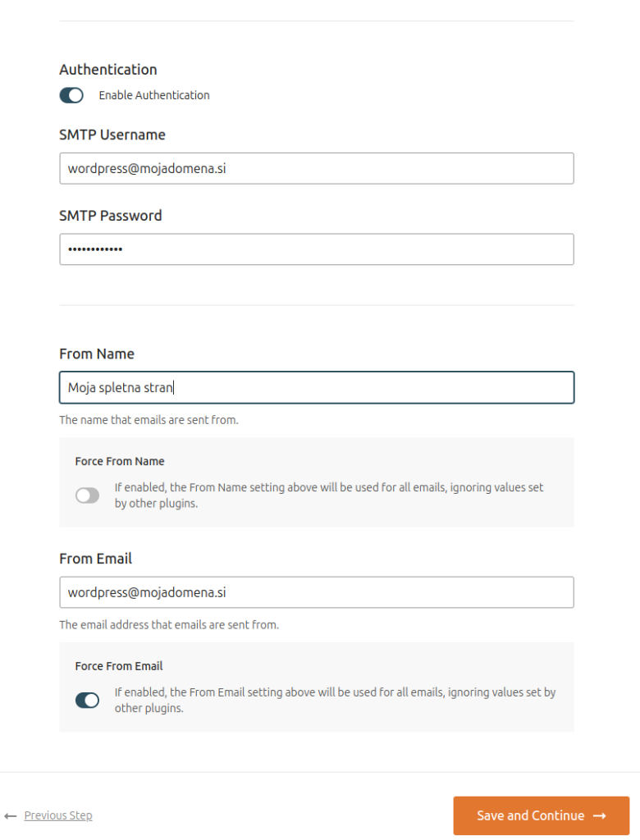Click the Save and Continue button
The image size is (640, 840).
click(541, 815)
